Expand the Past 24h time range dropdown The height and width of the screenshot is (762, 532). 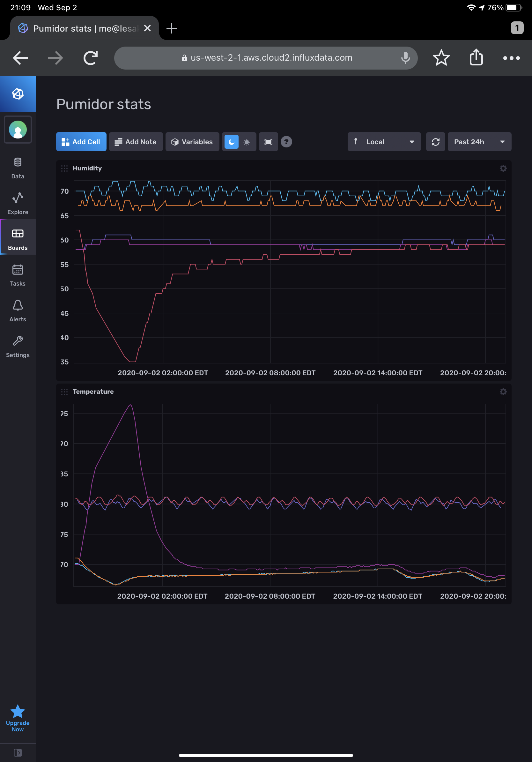(479, 142)
